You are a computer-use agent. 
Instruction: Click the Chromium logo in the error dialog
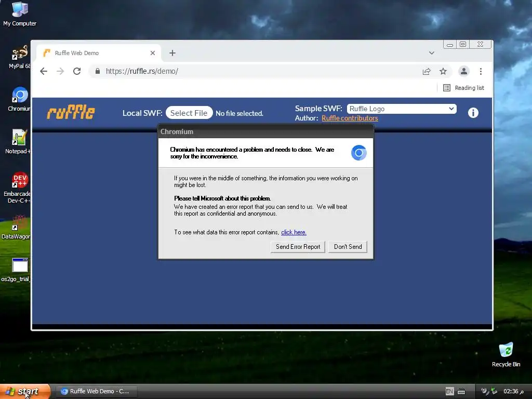[358, 153]
